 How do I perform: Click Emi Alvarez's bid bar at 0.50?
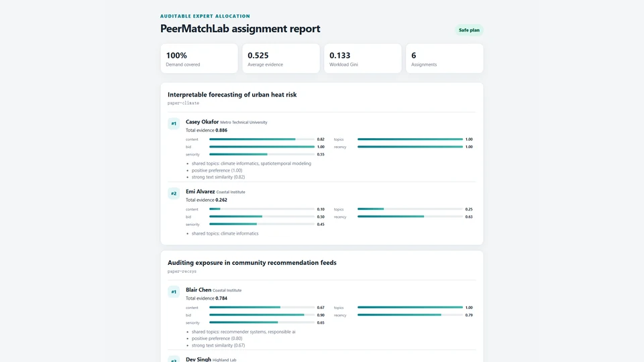coord(262,217)
